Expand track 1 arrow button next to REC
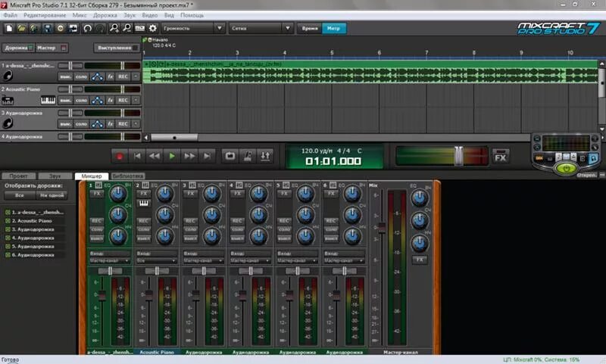Screen dimensions: 606x364 point(136,77)
